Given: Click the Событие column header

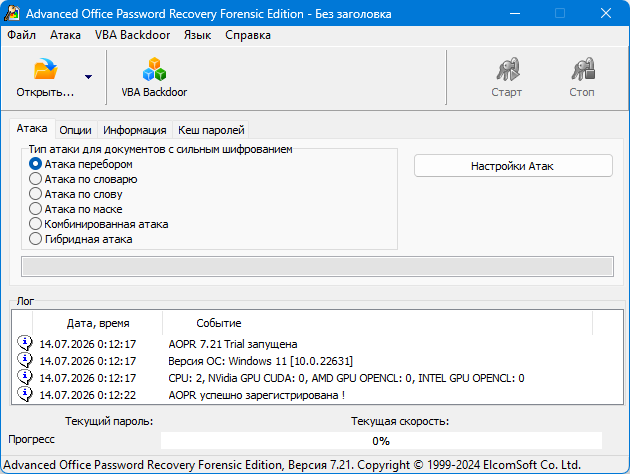Looking at the screenshot, I should 378,323.
